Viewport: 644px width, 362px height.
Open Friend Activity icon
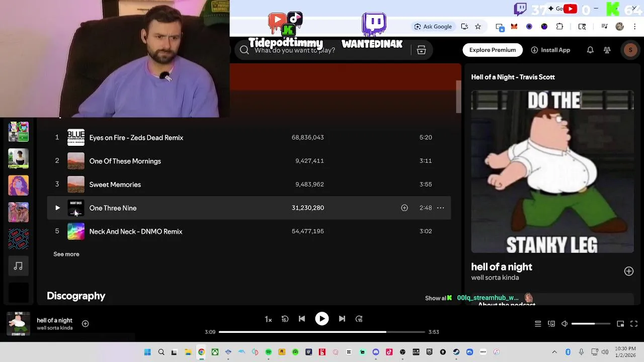(607, 50)
